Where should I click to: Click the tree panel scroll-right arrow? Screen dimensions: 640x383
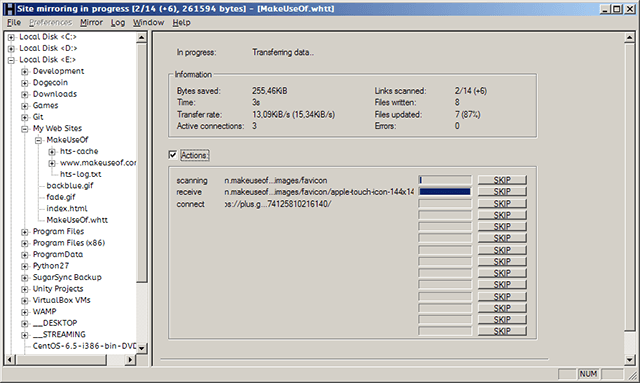pos(130,360)
